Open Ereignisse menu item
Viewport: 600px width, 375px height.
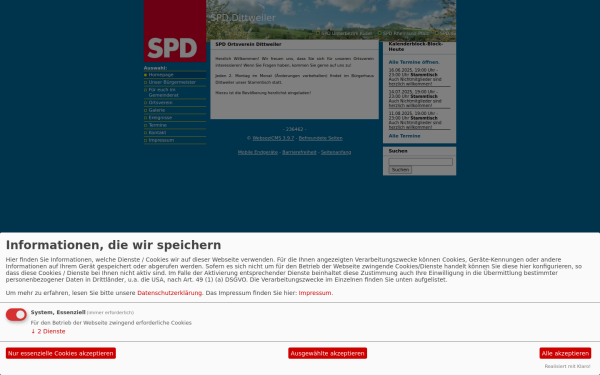160,117
